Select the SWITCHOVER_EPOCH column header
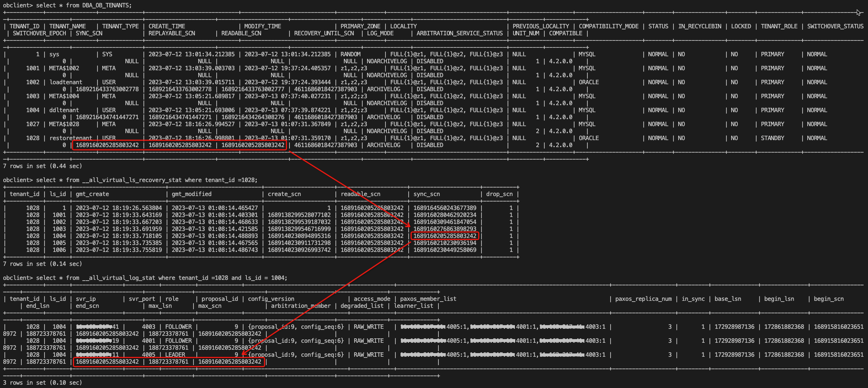This screenshot has width=868, height=388. pyautogui.click(x=39, y=33)
